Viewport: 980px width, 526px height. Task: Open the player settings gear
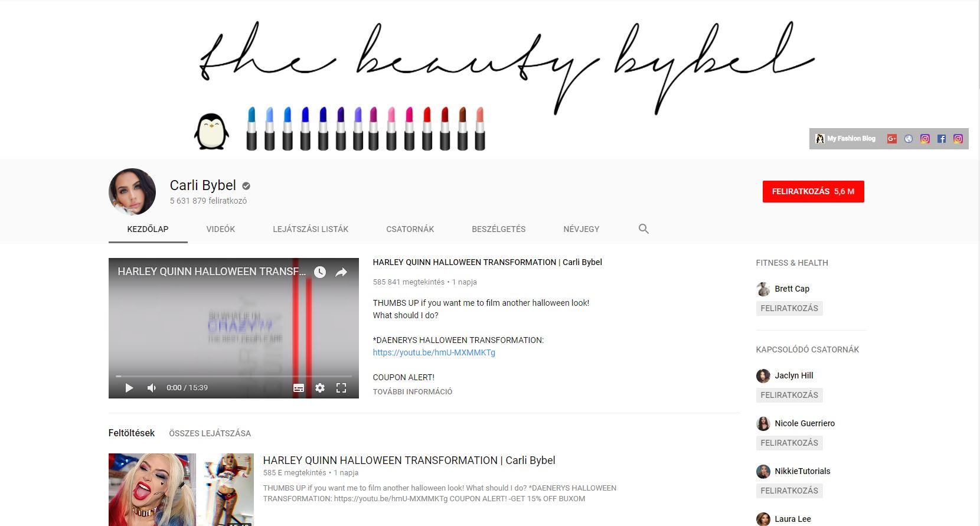click(320, 388)
